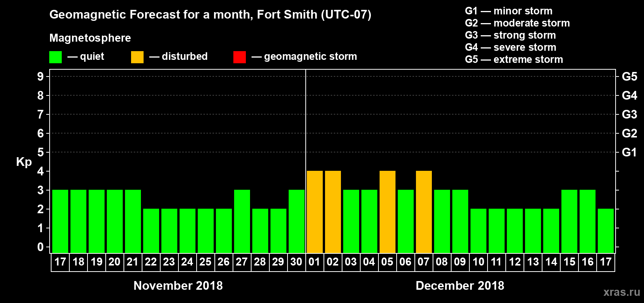Click the green bar for December 15
The image size is (644, 303).
pyautogui.click(x=569, y=222)
